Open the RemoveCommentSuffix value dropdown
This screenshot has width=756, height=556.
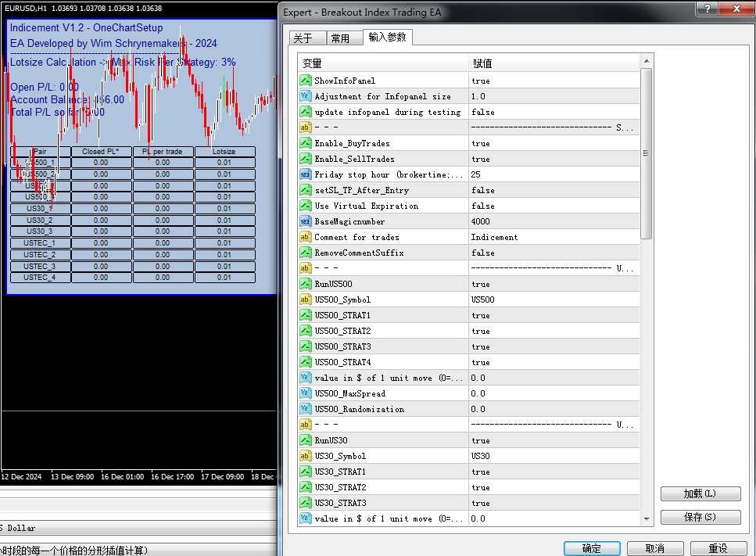(553, 253)
